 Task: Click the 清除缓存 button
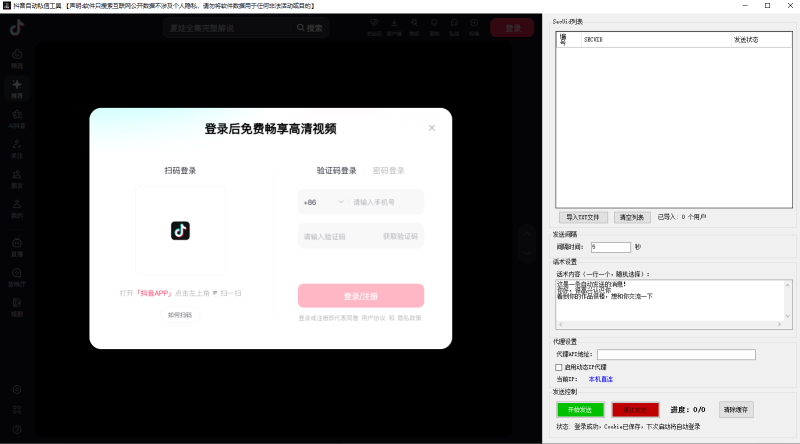(x=736, y=410)
